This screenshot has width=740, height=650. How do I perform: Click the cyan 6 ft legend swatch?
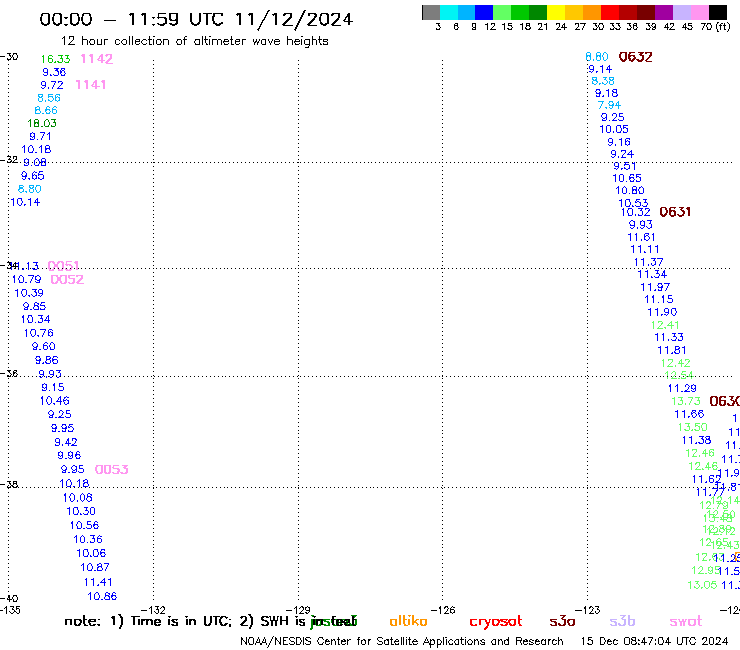449,12
